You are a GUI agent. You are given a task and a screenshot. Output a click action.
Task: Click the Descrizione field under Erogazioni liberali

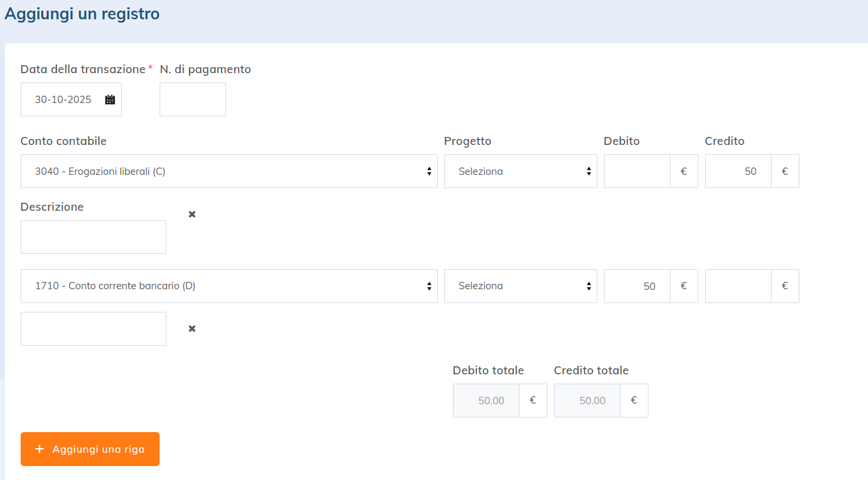point(93,237)
